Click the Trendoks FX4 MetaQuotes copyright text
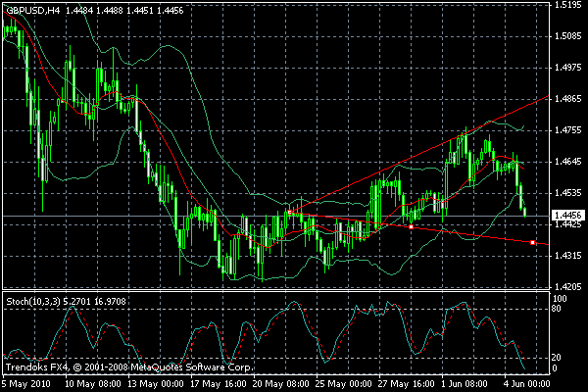 point(129,367)
